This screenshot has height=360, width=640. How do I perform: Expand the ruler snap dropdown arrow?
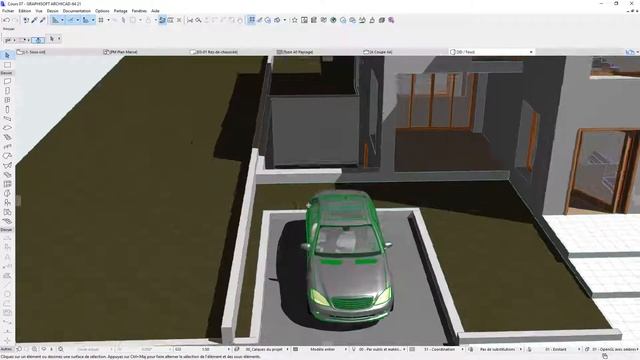click(x=93, y=20)
